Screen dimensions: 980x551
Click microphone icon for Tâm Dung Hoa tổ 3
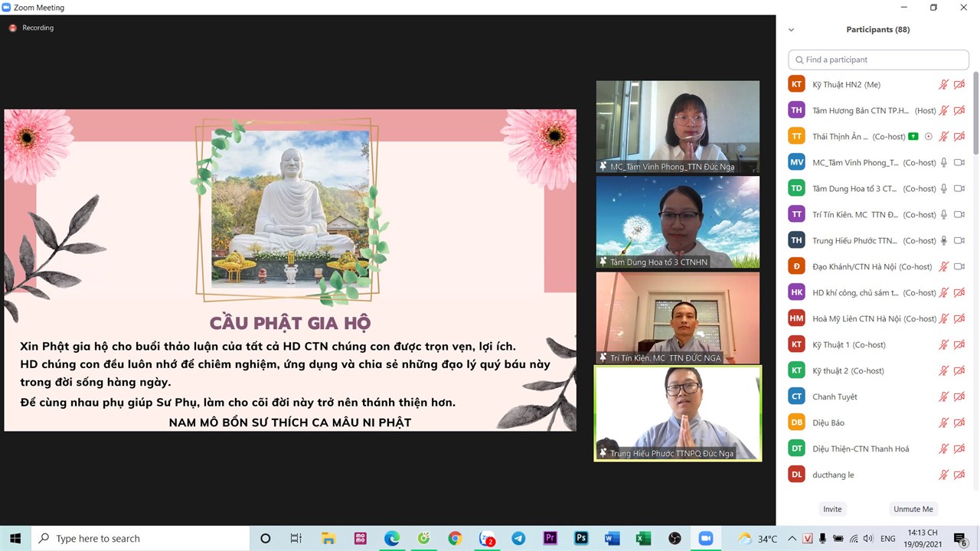tap(944, 189)
